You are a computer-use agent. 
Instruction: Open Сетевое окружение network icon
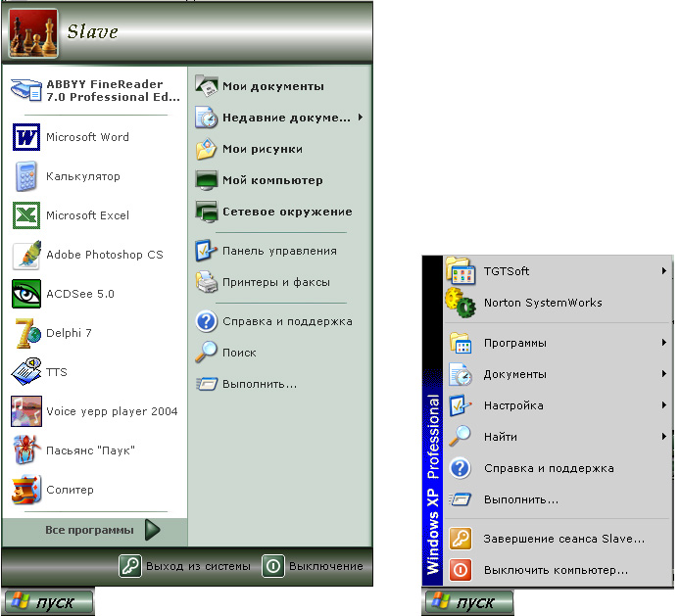click(206, 212)
